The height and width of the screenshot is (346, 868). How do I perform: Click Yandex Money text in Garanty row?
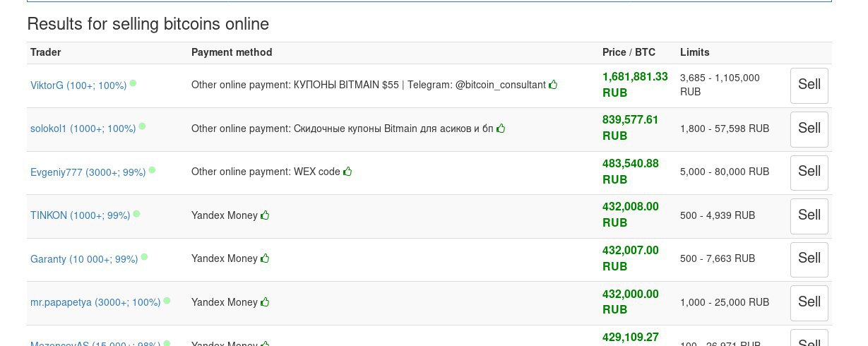(225, 258)
